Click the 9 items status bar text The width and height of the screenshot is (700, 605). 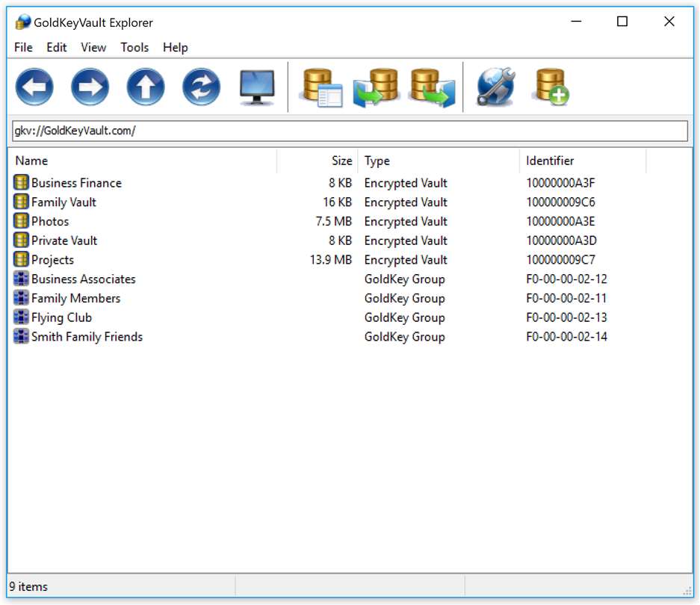(x=28, y=586)
